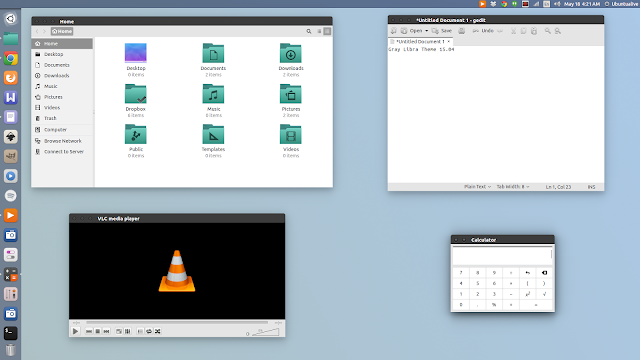Open Terminal from the launcher
Image resolution: width=640 pixels, height=360 pixels.
pos(11,333)
